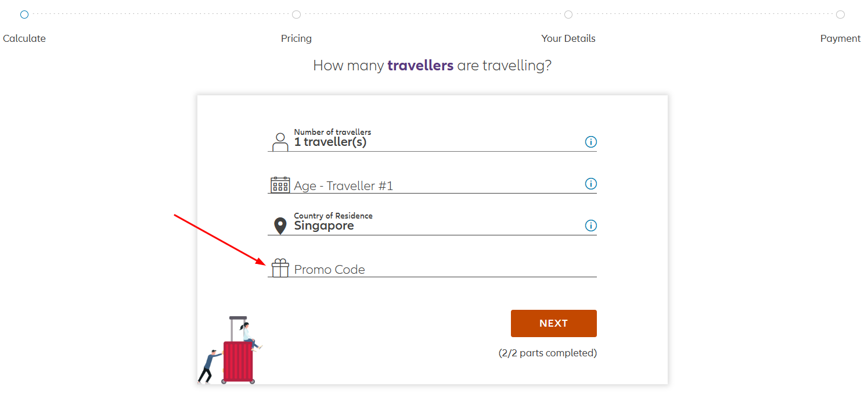
Task: Open the info tooltip for Number of travellers
Action: [x=590, y=141]
